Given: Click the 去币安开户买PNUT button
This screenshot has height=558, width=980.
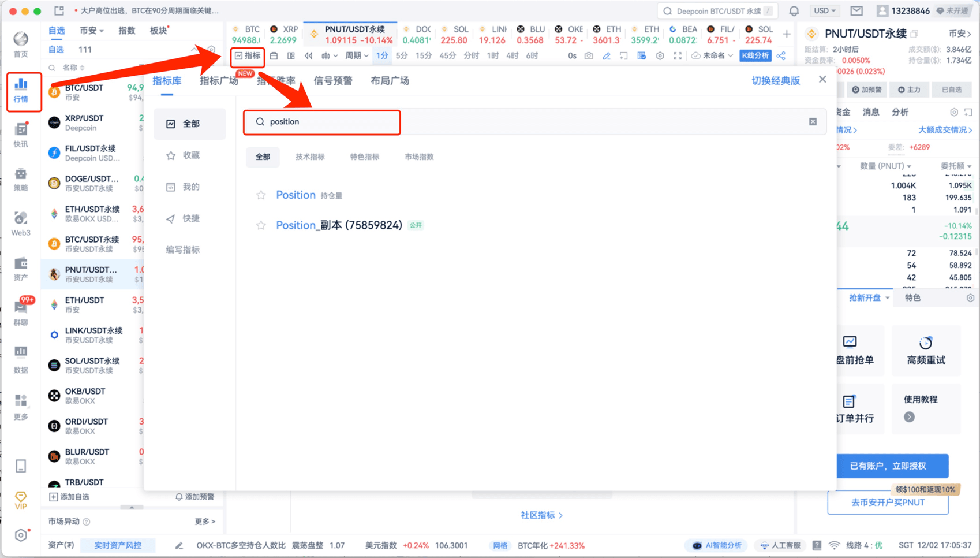Looking at the screenshot, I should click(888, 503).
